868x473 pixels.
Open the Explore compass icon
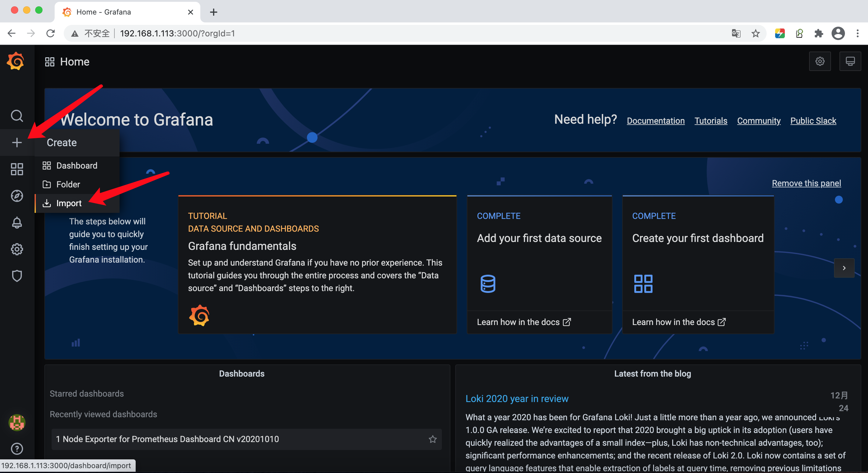17,196
